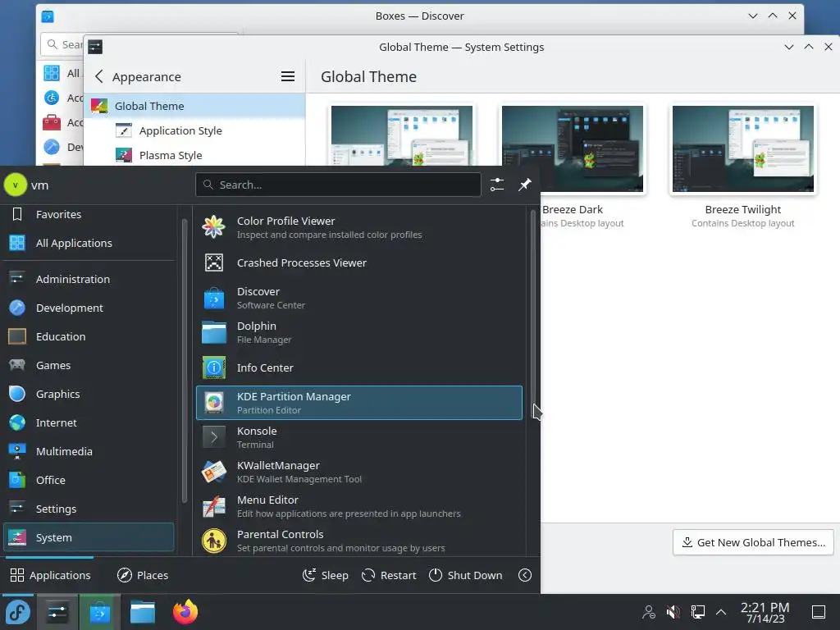Select System category in launcher
This screenshot has width=840, height=630.
pos(89,537)
